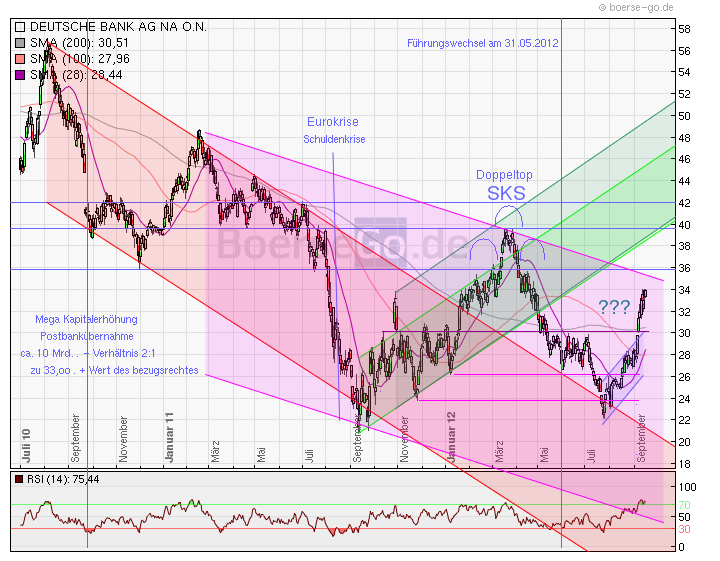
Task: Click the SMA (28) legend text
Action: [76, 75]
